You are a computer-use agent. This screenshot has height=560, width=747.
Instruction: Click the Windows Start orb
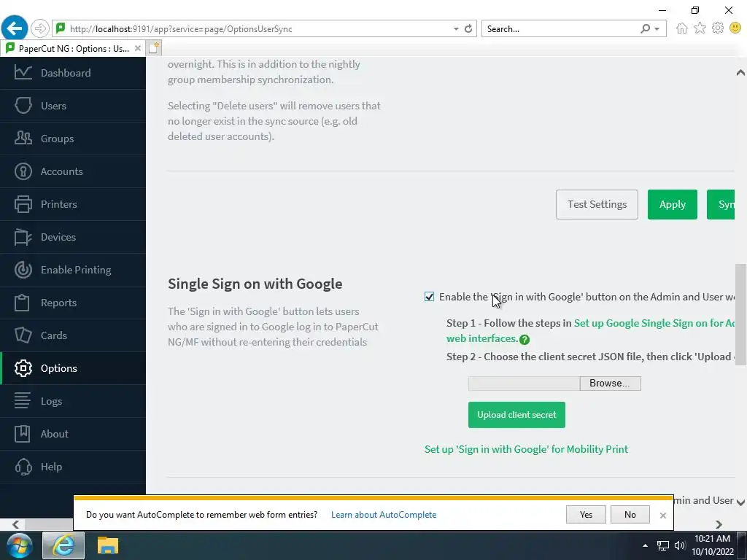click(x=18, y=545)
